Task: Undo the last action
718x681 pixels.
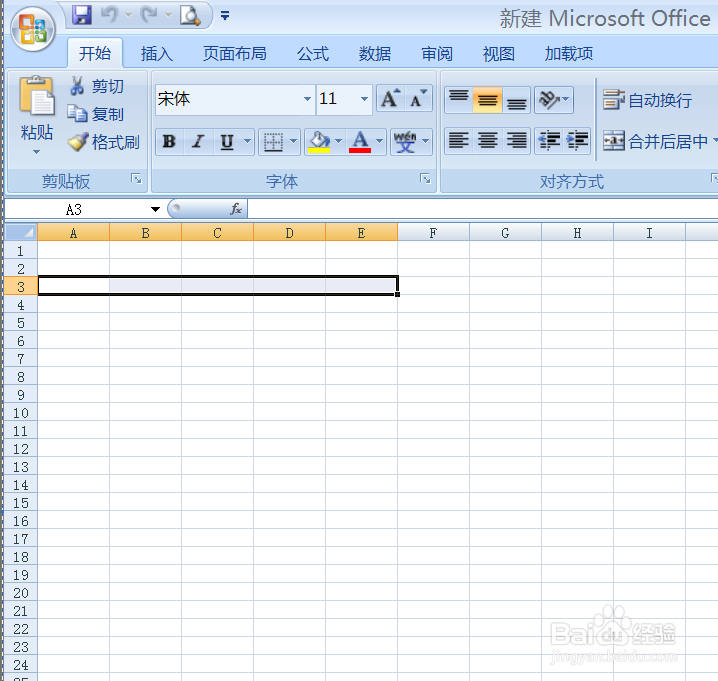Action: tap(109, 15)
